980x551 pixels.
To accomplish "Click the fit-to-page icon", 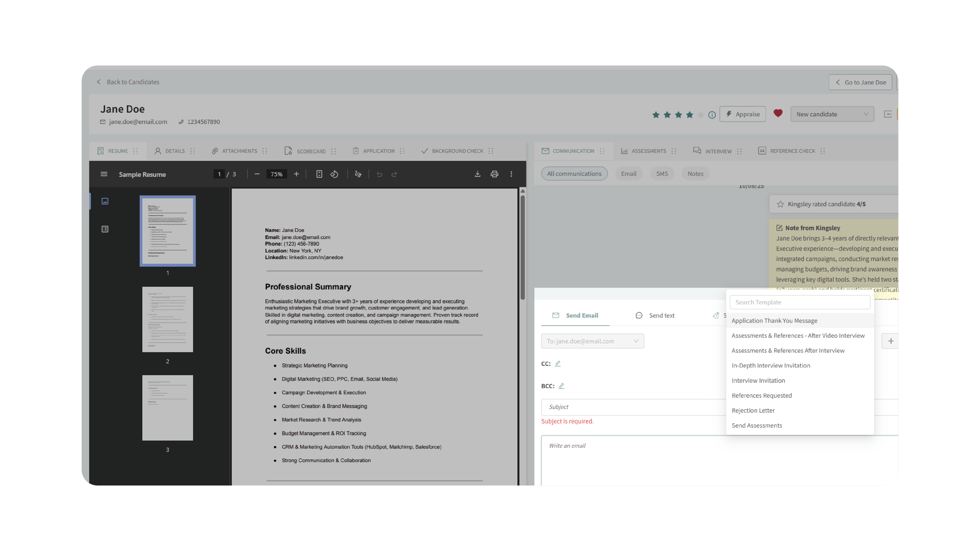I will click(319, 174).
